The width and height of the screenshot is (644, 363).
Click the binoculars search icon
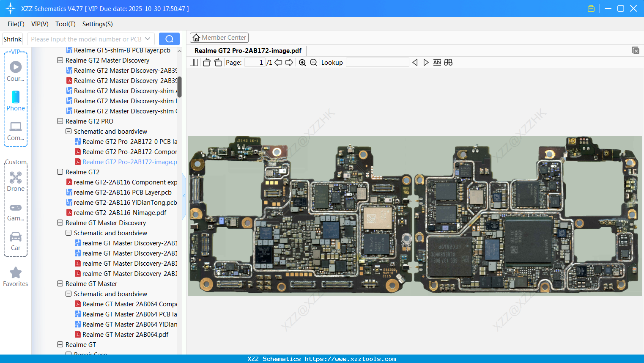coord(448,63)
